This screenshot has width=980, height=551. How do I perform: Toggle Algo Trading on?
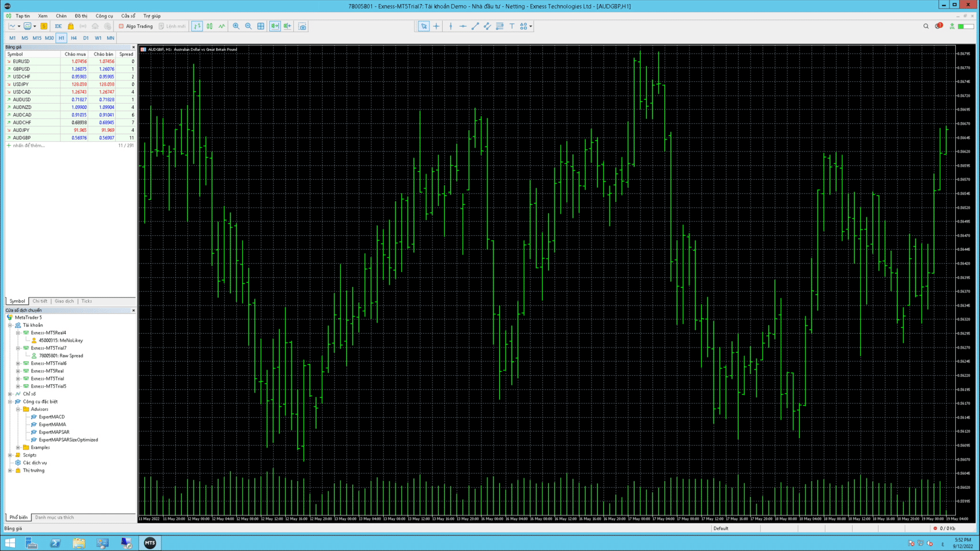[x=137, y=26]
